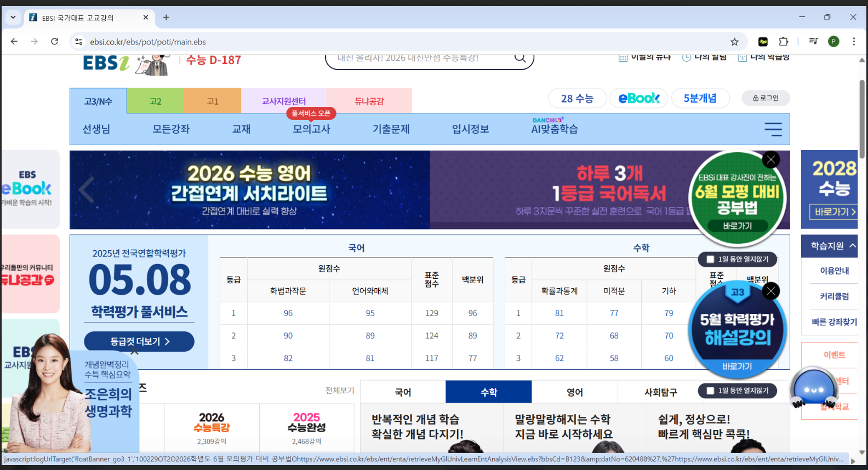Click 수학 확률과통계 grade 1 score 81
The image size is (868, 470).
pyautogui.click(x=559, y=313)
